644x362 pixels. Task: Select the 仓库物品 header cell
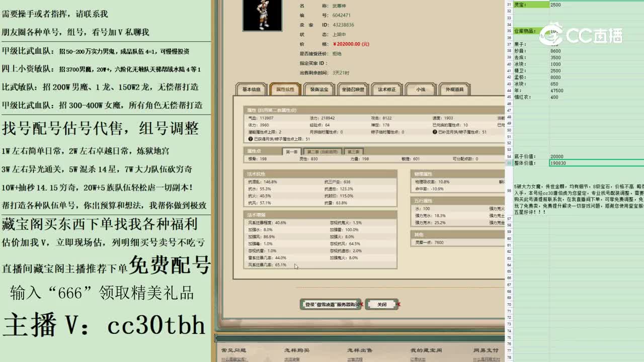pyautogui.click(x=531, y=31)
